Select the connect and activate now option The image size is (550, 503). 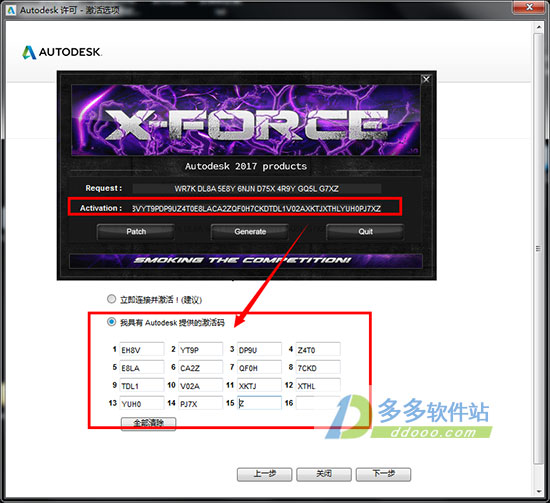111,299
